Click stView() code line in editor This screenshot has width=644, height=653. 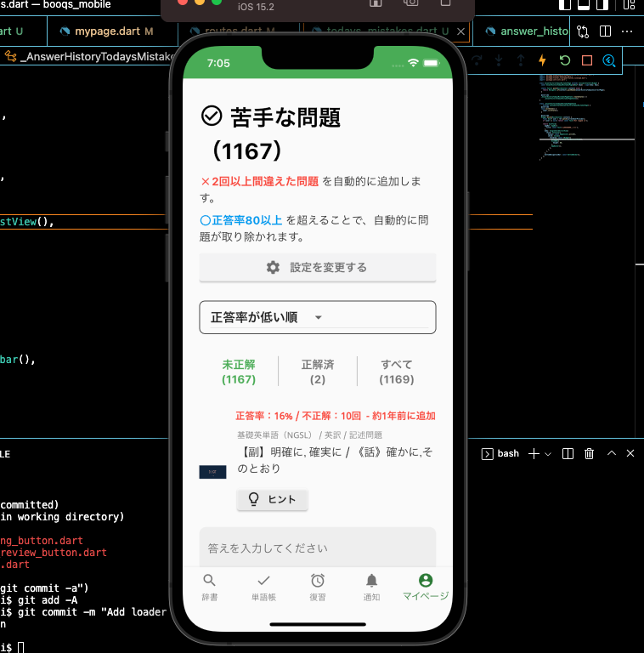27,222
